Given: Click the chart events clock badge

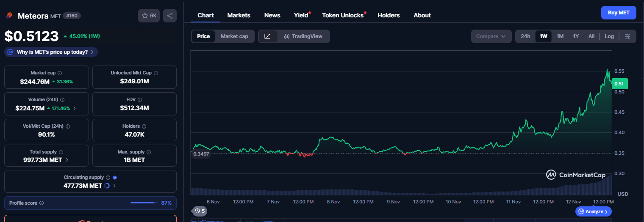Looking at the screenshot, I should 200,211.
